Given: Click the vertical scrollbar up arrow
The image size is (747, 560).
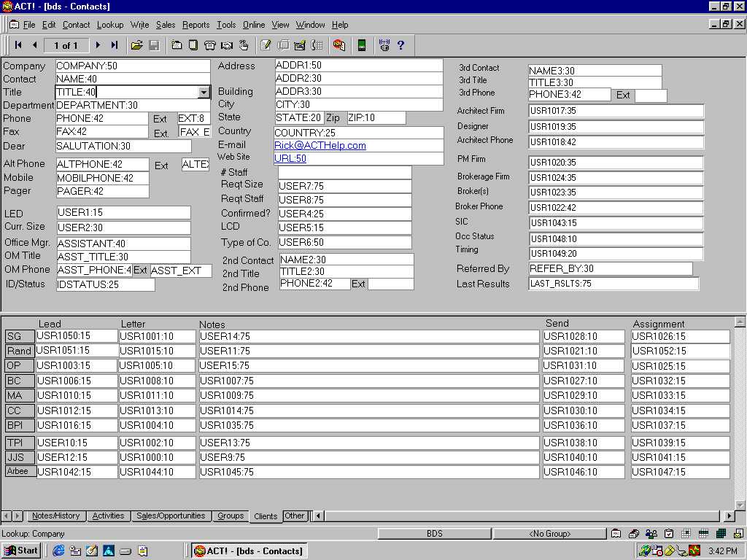Looking at the screenshot, I should (x=740, y=322).
